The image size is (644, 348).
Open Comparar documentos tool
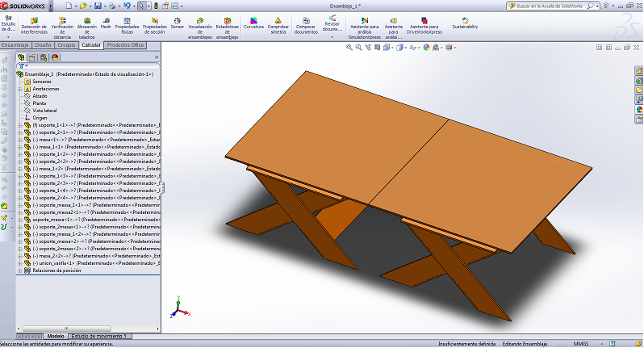[306, 26]
